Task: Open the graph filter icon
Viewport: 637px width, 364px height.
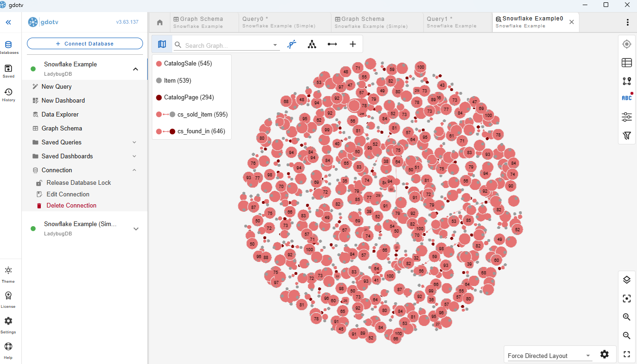Action: pos(627,136)
